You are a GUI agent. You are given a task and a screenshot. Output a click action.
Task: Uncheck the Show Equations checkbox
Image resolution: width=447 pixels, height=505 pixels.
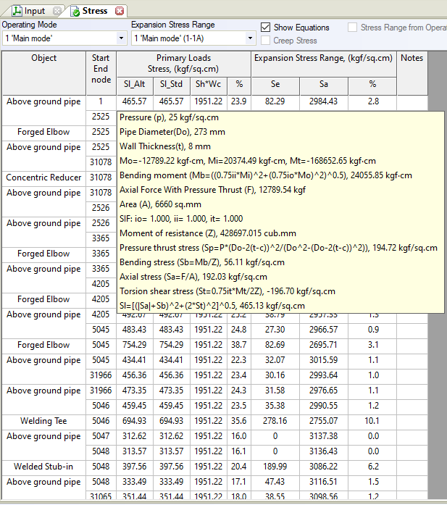[x=265, y=27]
